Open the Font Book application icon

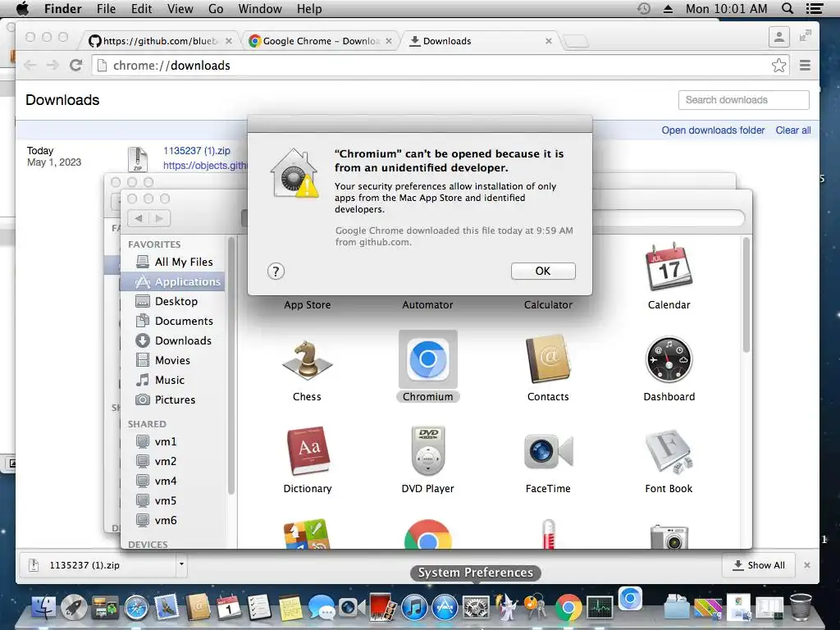(x=669, y=451)
